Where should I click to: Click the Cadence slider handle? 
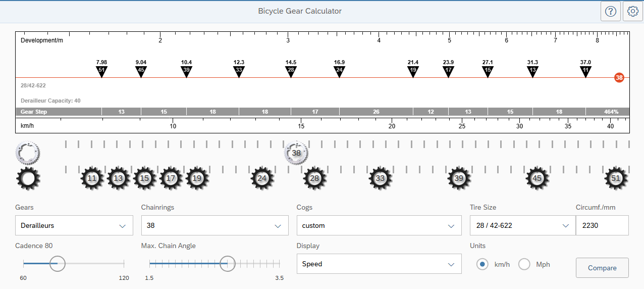click(57, 263)
